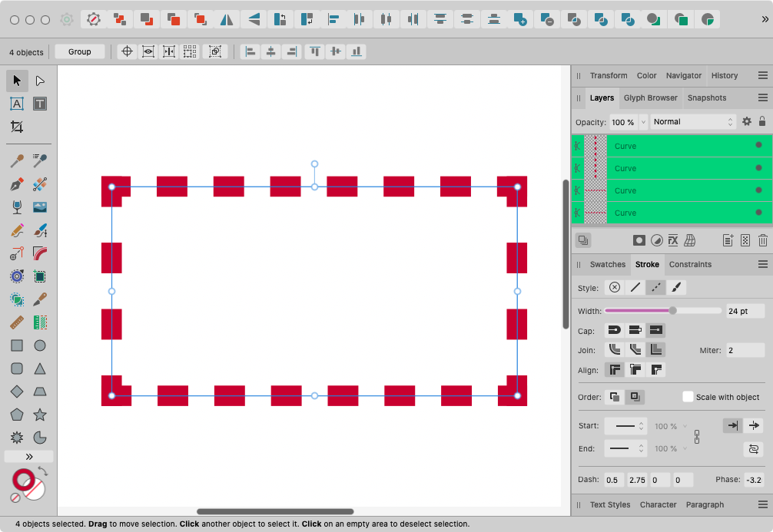
Task: Click the lock opacity toggle beside the gear icon
Action: coord(762,121)
